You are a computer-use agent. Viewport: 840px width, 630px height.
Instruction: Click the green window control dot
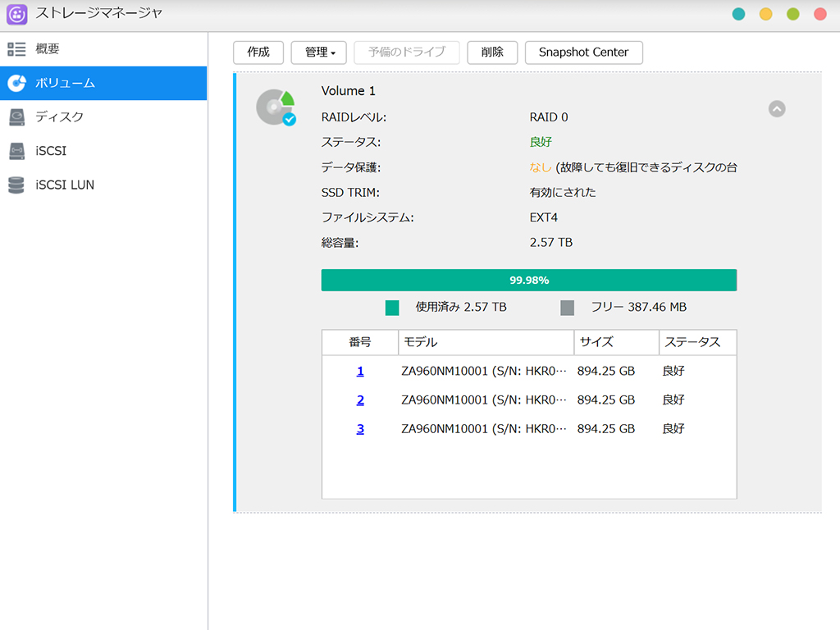click(x=793, y=15)
